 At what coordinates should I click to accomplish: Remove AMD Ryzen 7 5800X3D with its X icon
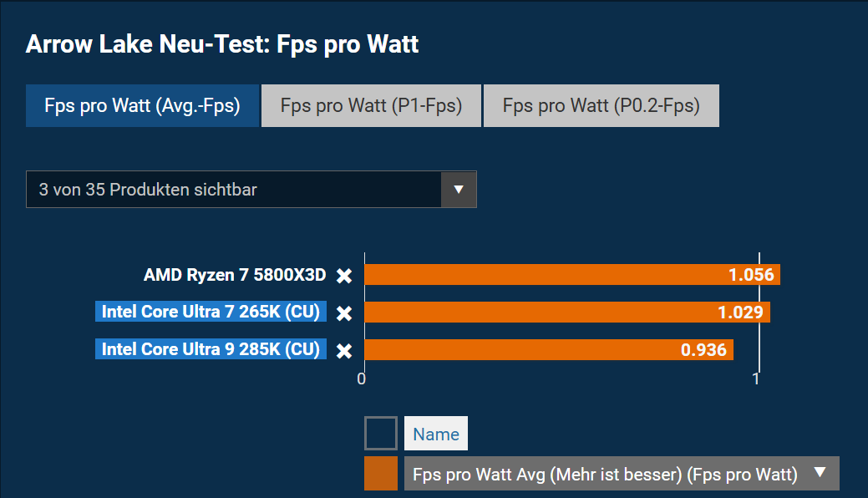pyautogui.click(x=343, y=276)
